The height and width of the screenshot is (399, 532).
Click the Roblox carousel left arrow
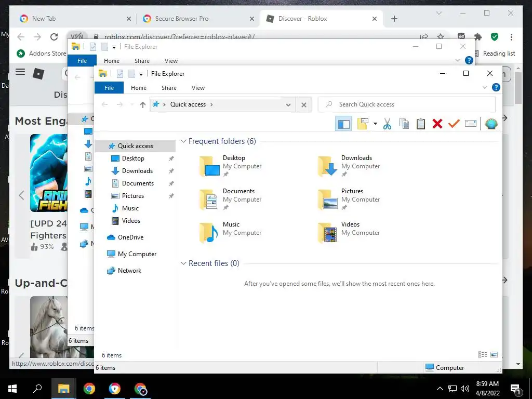21,195
